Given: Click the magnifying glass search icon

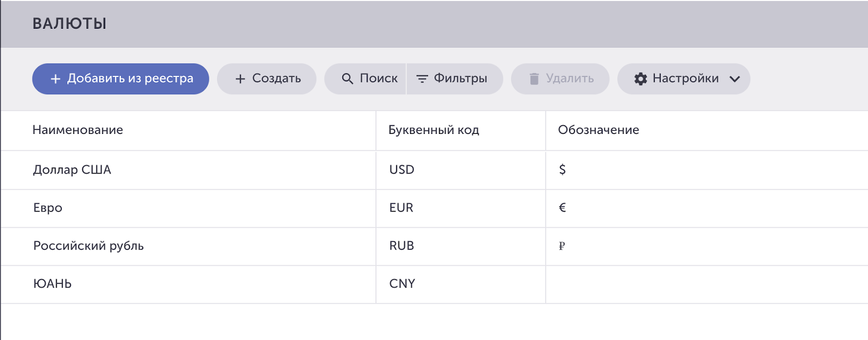Looking at the screenshot, I should pyautogui.click(x=347, y=79).
